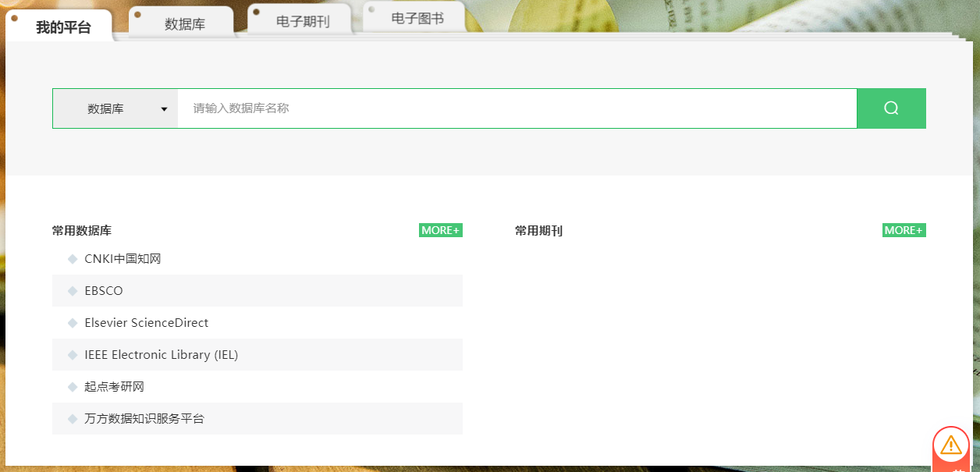Open the Elsevier ScienceDirect link
980x472 pixels.
(x=147, y=323)
